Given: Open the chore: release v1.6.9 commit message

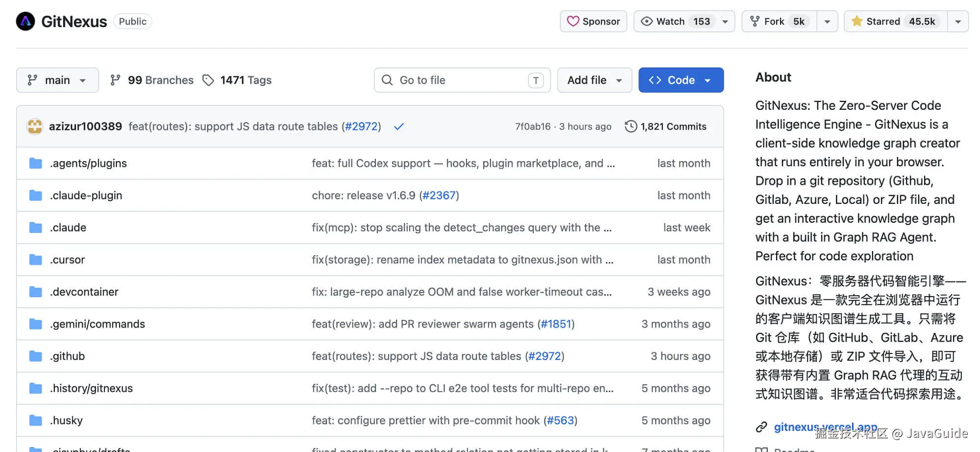Looking at the screenshot, I should coord(363,196).
